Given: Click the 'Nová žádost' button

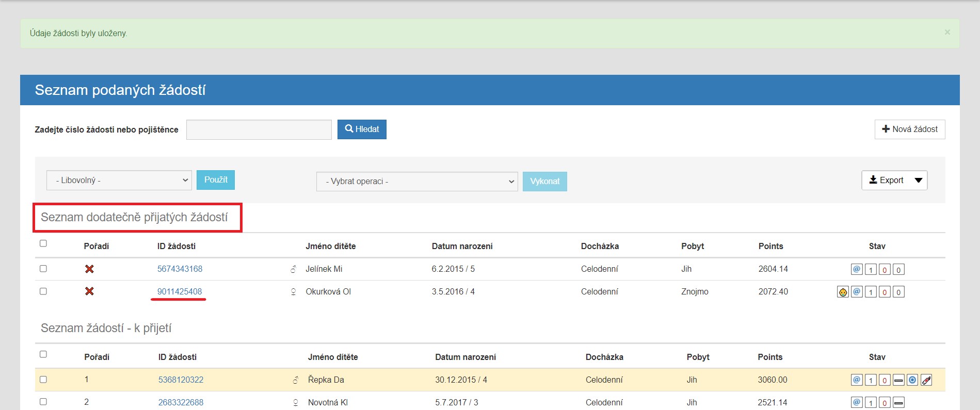Looking at the screenshot, I should pos(910,129).
